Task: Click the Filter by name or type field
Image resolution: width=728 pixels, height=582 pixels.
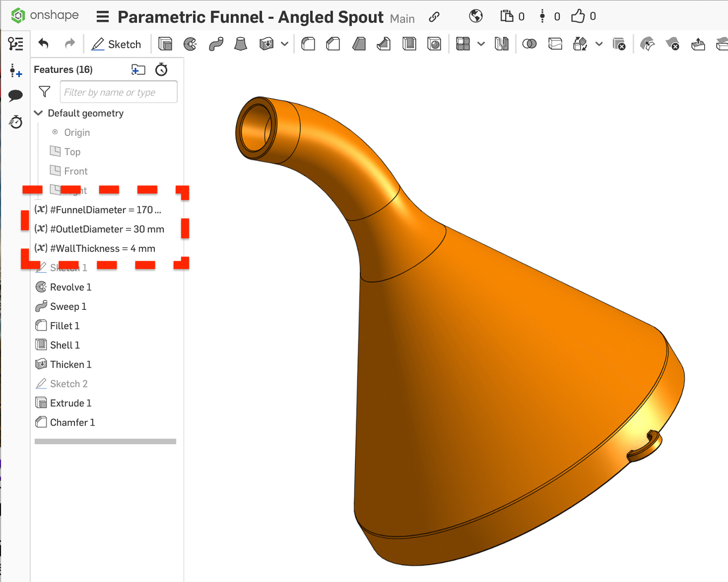Action: (x=118, y=92)
